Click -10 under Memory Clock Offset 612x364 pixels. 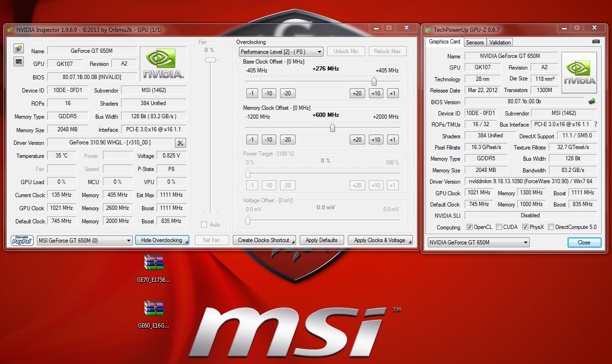[269, 140]
